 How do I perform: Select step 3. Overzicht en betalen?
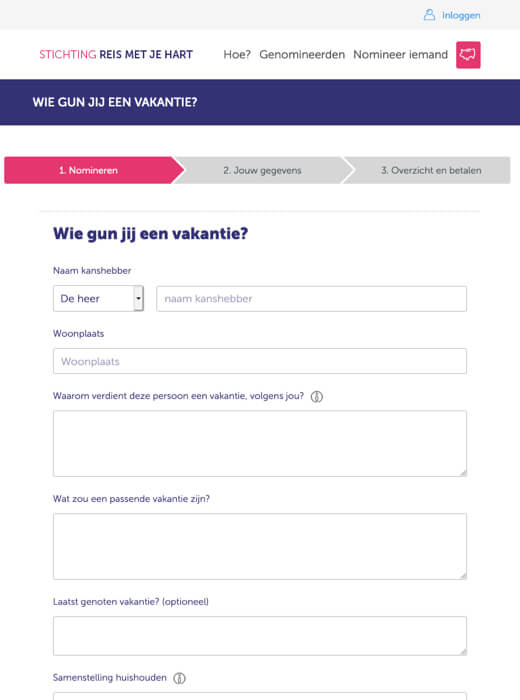[x=431, y=170]
